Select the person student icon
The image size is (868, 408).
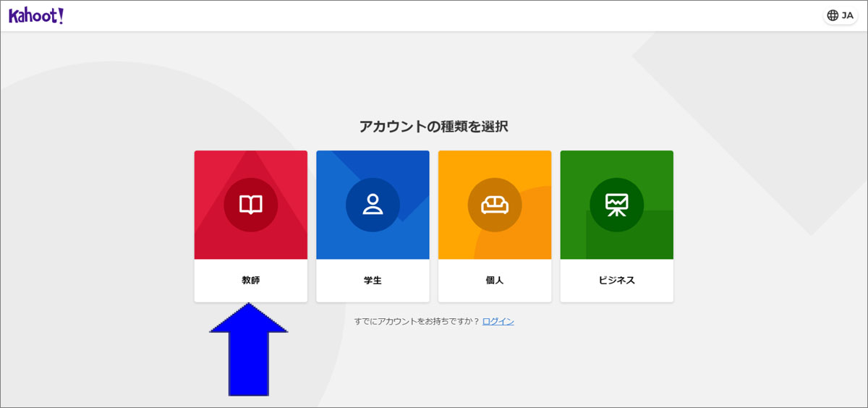click(x=373, y=205)
